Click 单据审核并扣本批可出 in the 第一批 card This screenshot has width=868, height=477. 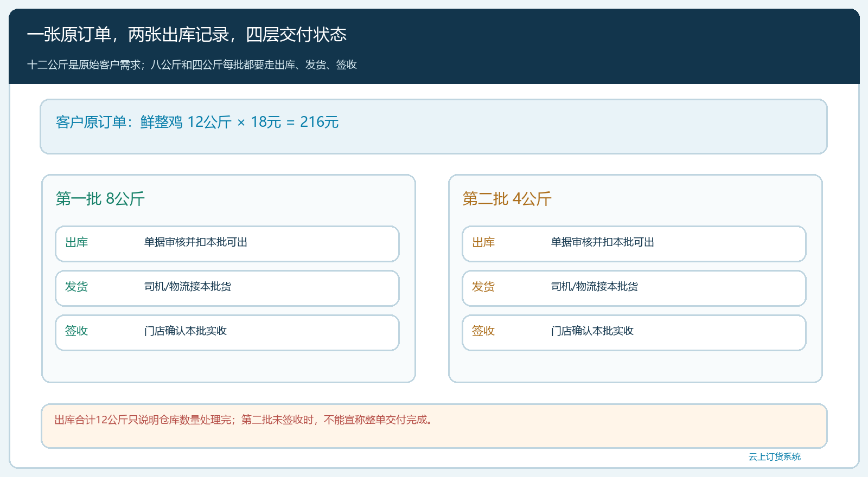coord(196,242)
